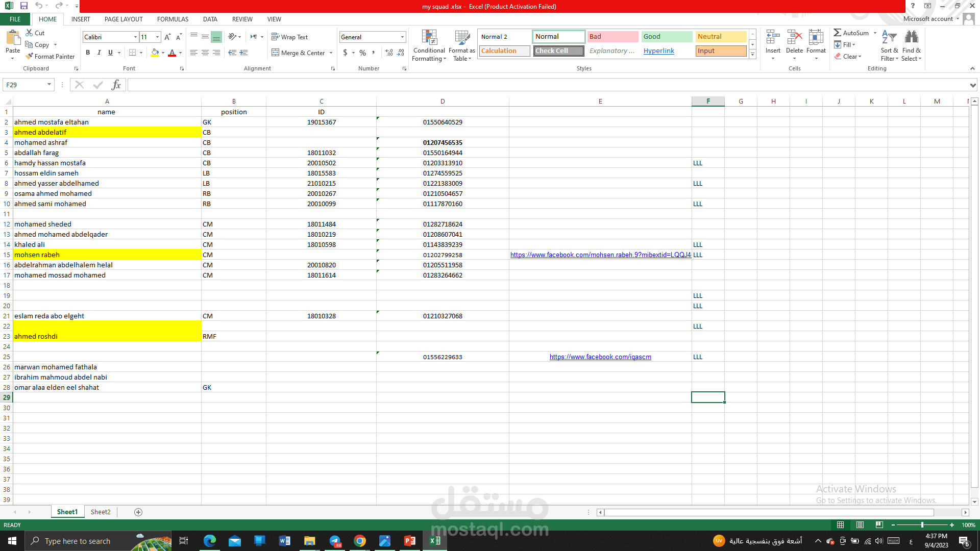This screenshot has width=980, height=551.
Task: Toggle Italic formatting
Action: 99,53
